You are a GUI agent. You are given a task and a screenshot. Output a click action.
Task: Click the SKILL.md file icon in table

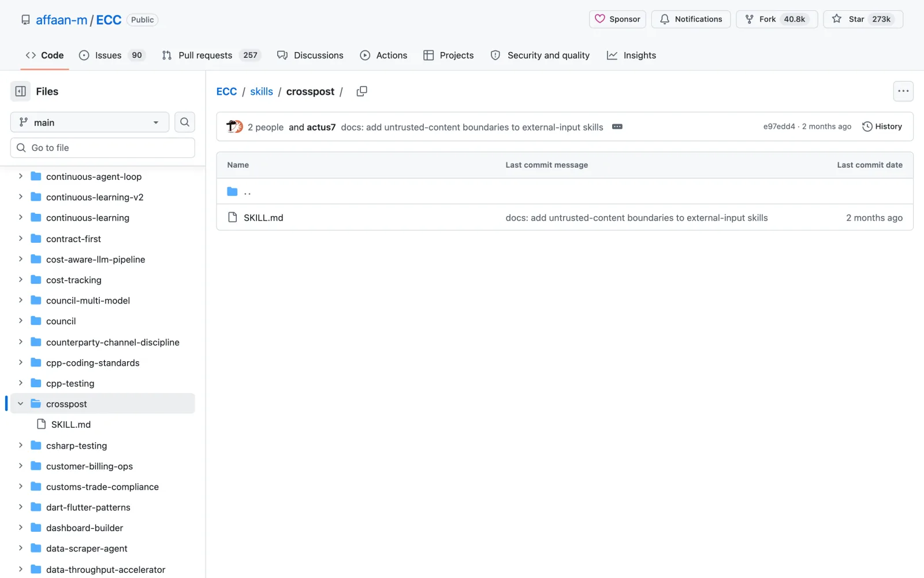[232, 217]
